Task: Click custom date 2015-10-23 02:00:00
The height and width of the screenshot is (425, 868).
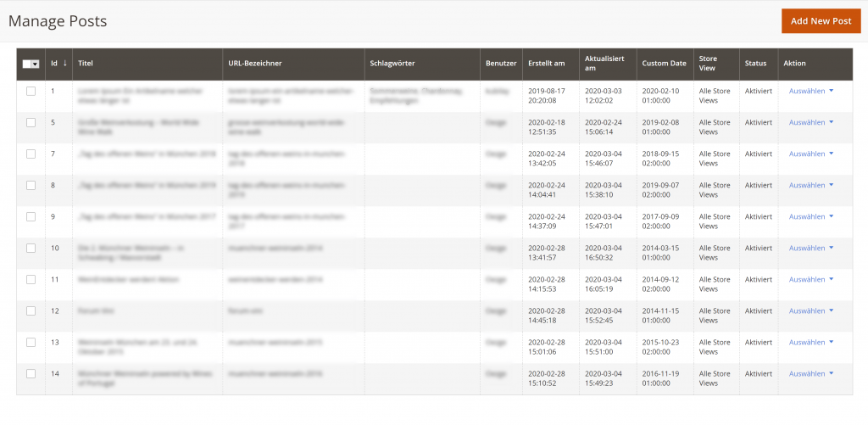Action: [x=660, y=347]
